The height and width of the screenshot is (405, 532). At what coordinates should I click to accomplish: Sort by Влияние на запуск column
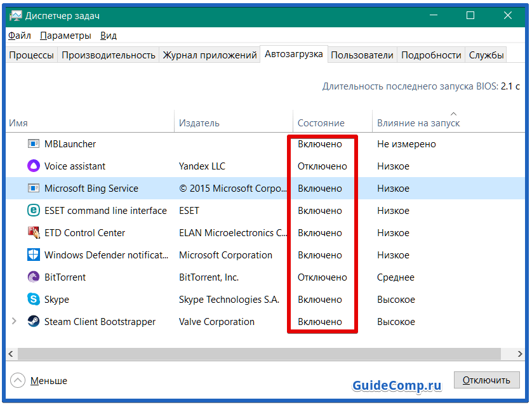(x=418, y=123)
